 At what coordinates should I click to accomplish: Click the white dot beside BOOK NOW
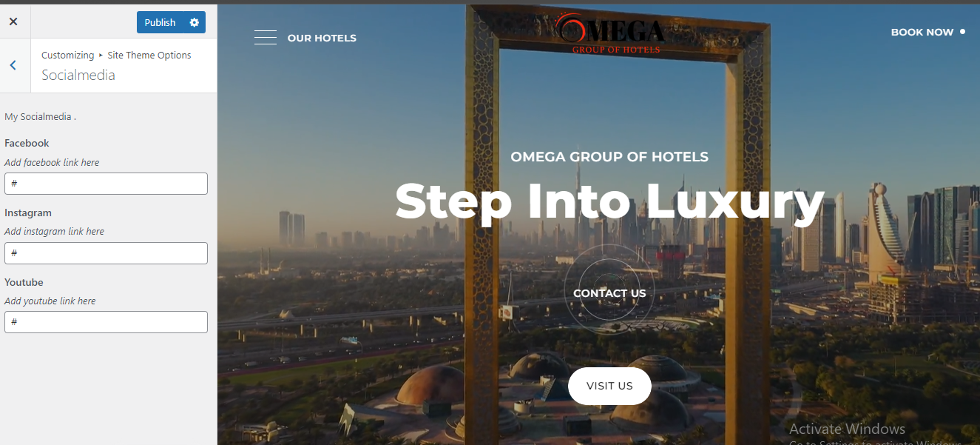[962, 32]
